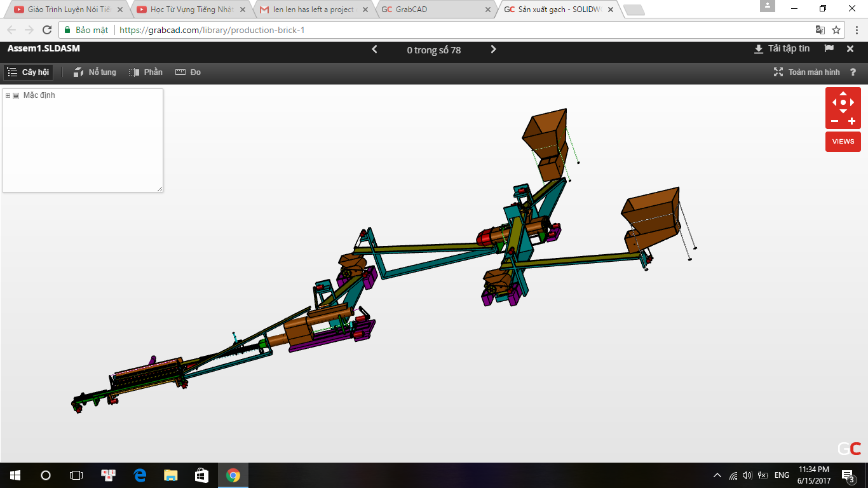Activate the Nổ tung explode tool

[x=95, y=72]
